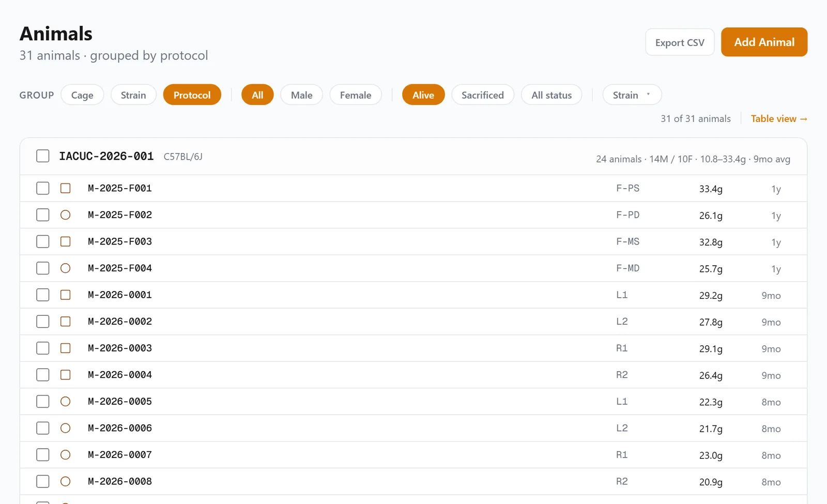Click the Export CSV button

[x=680, y=42]
